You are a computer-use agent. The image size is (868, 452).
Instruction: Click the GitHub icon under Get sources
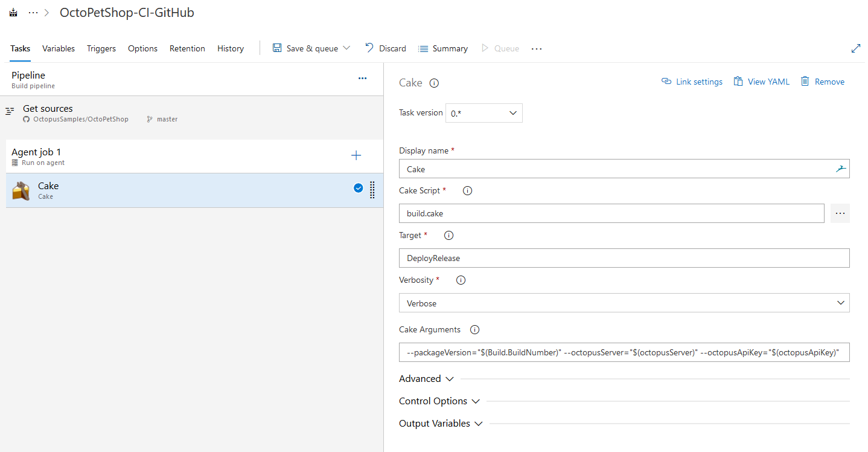[x=26, y=119]
